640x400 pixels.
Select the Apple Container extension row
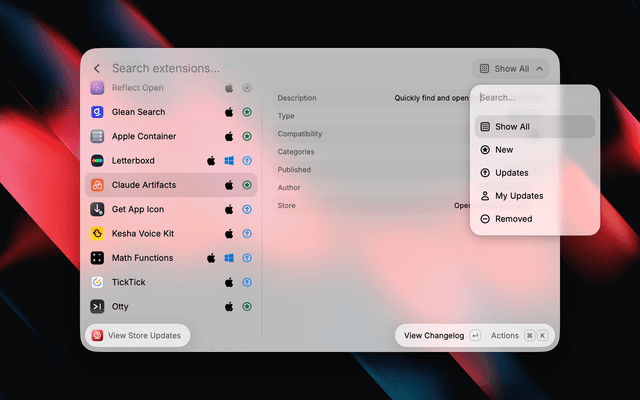coord(171,136)
